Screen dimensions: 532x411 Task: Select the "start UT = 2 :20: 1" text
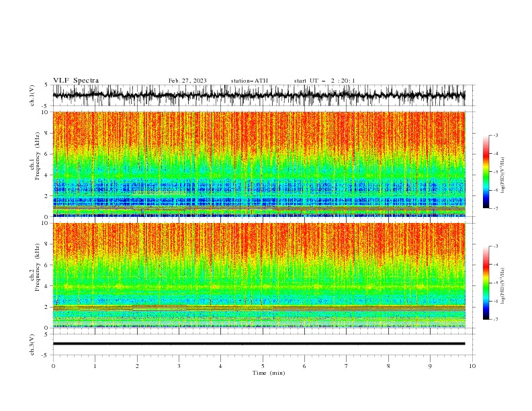coord(324,81)
